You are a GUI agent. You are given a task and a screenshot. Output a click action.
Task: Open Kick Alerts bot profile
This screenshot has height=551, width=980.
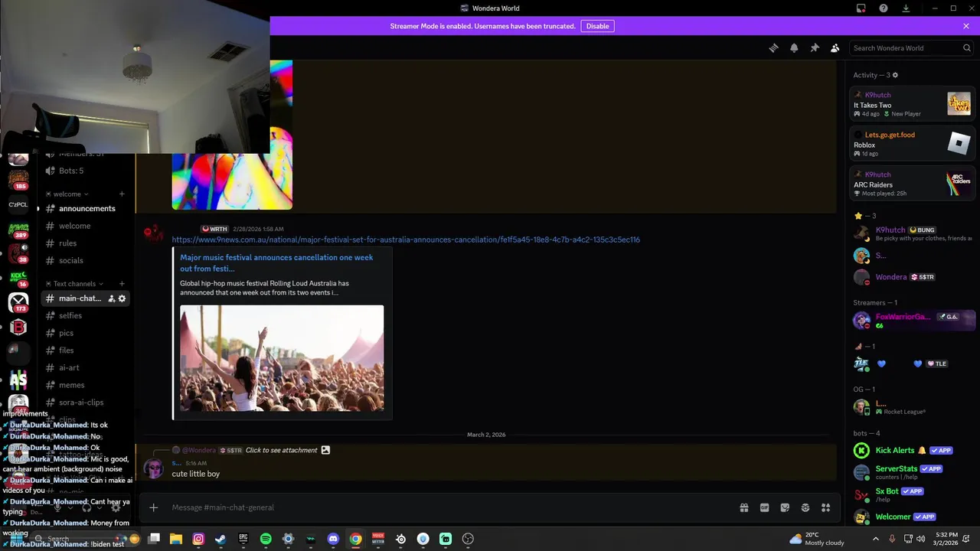[x=911, y=451]
